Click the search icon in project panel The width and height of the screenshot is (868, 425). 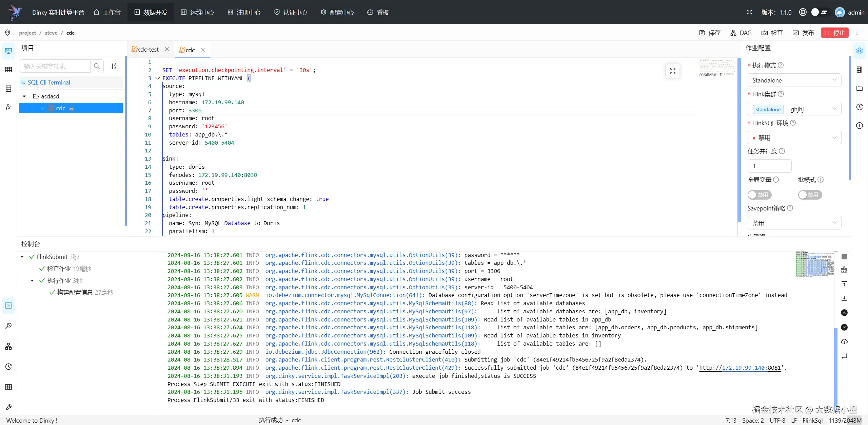point(97,66)
